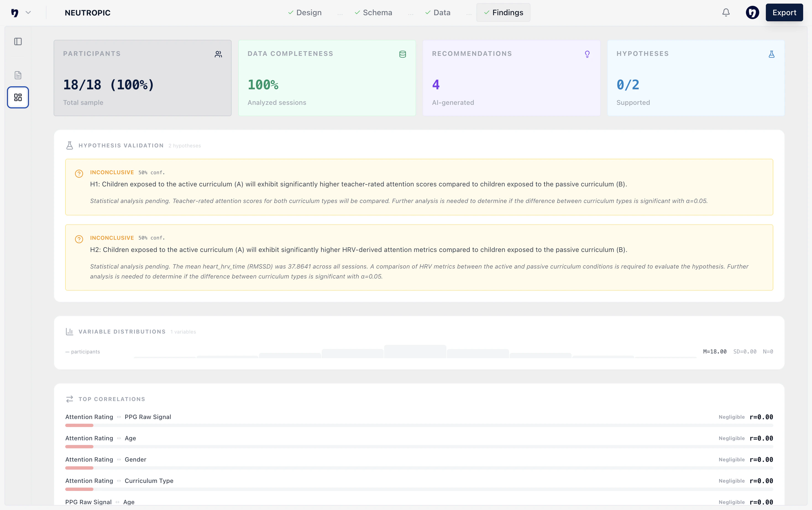Select the dashboard grid sidebar icon
The image size is (812, 510).
click(18, 97)
